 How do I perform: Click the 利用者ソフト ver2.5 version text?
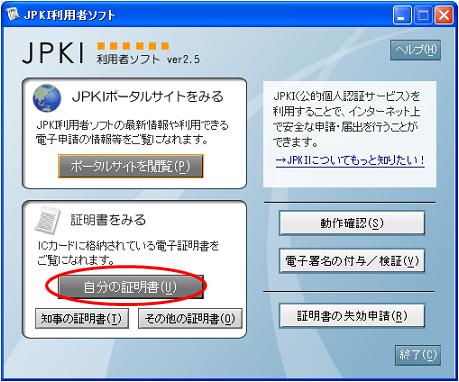coord(148,59)
